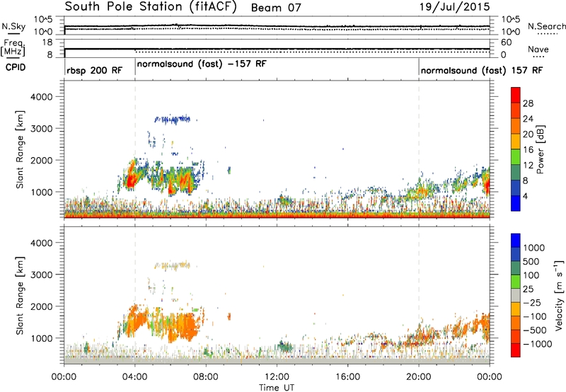
Task: Select the 4000 tick in the power panel
Action: coord(41,97)
